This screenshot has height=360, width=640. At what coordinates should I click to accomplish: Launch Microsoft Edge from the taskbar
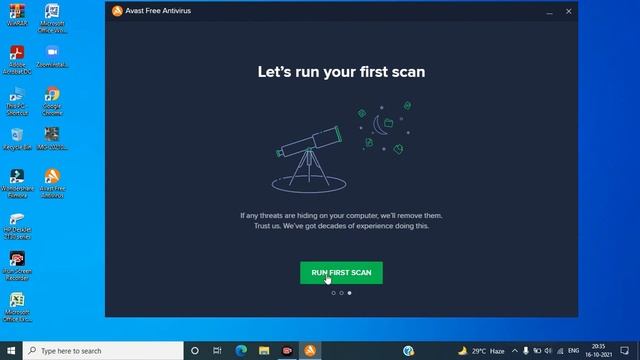point(241,351)
